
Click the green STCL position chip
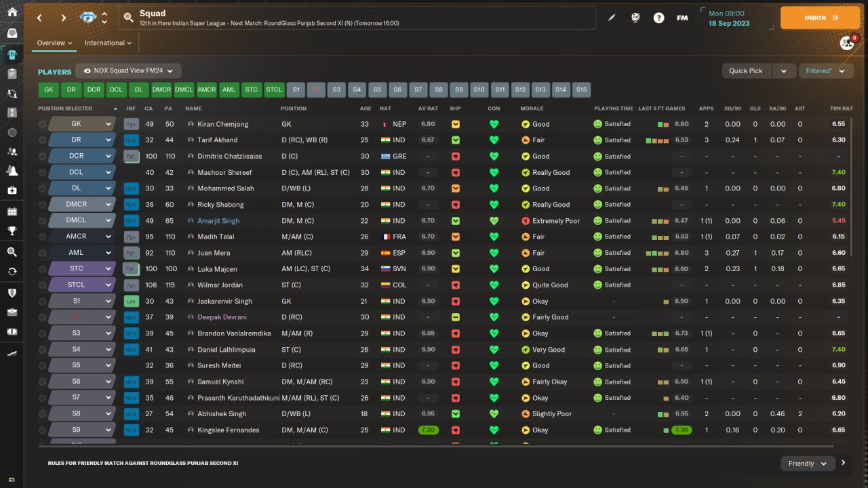[274, 89]
